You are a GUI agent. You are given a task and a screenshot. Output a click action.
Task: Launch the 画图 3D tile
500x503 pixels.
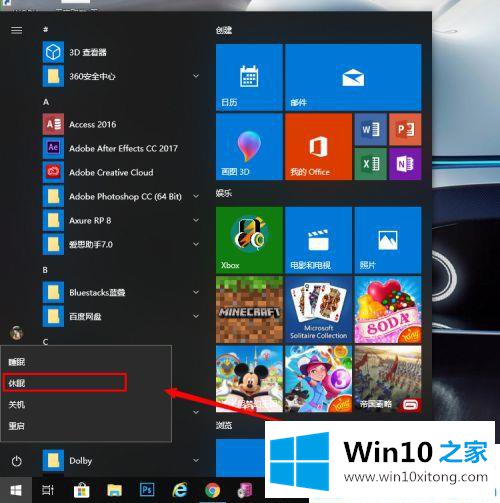pos(249,146)
